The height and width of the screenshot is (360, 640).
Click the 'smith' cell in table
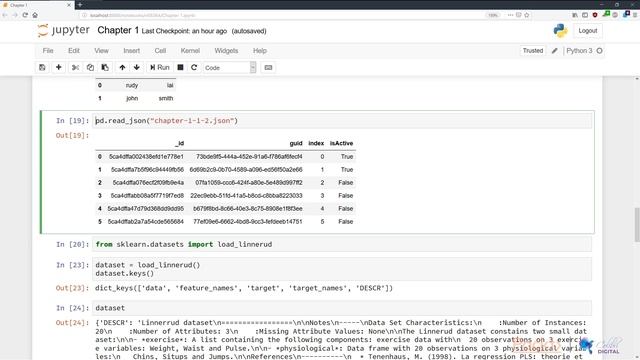pyautogui.click(x=166, y=98)
